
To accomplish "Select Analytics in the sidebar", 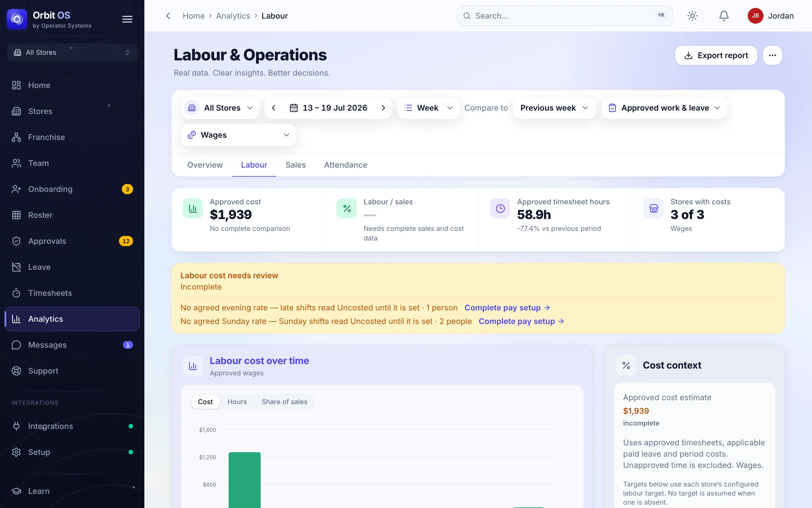I will pos(72,319).
